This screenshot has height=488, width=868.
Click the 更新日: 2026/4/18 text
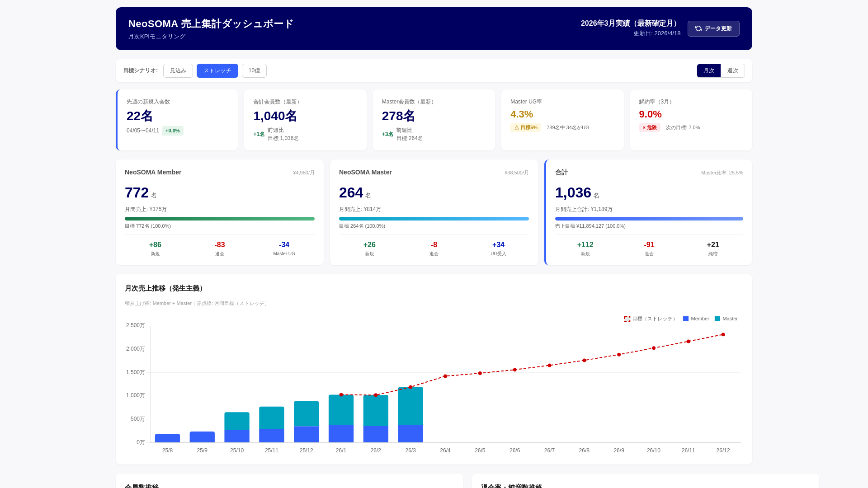(x=657, y=33)
